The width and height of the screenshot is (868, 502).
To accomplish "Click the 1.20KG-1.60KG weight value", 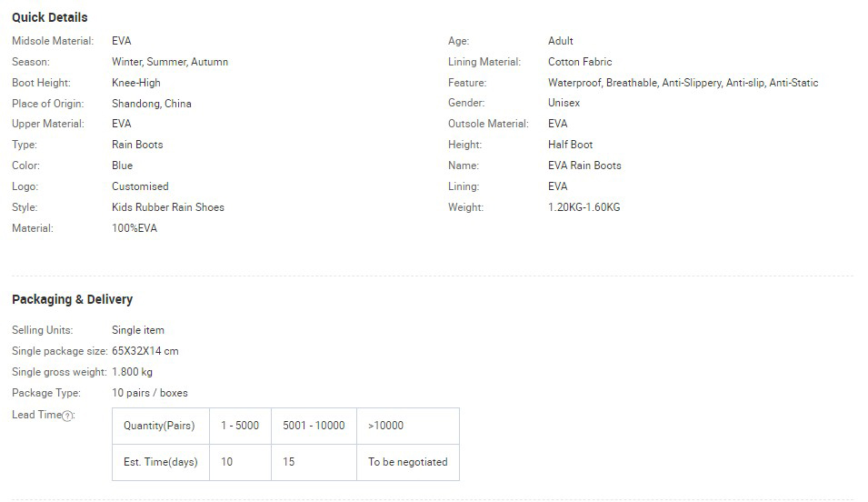I will point(584,207).
